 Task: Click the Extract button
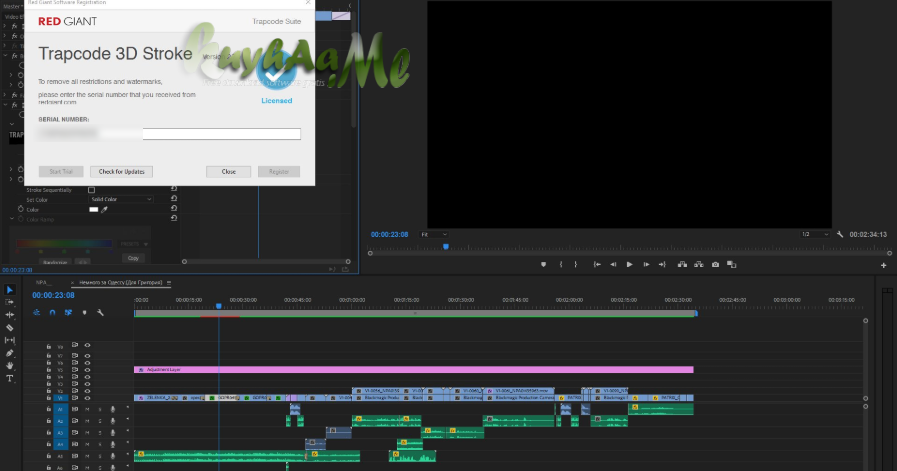point(699,264)
